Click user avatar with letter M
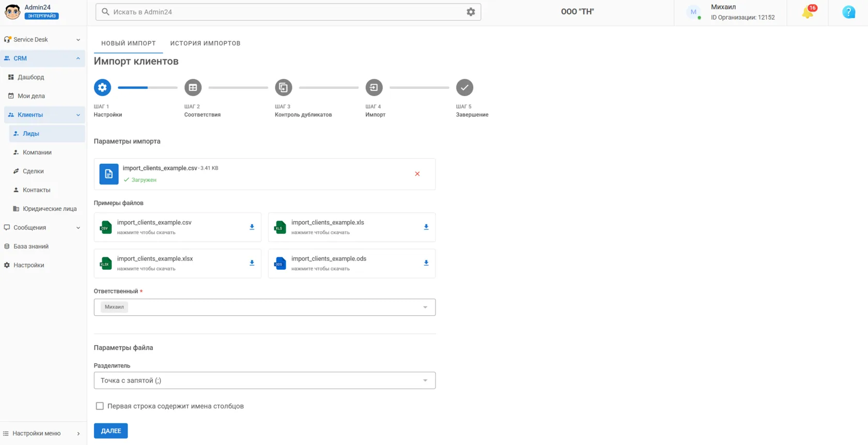 coord(693,12)
